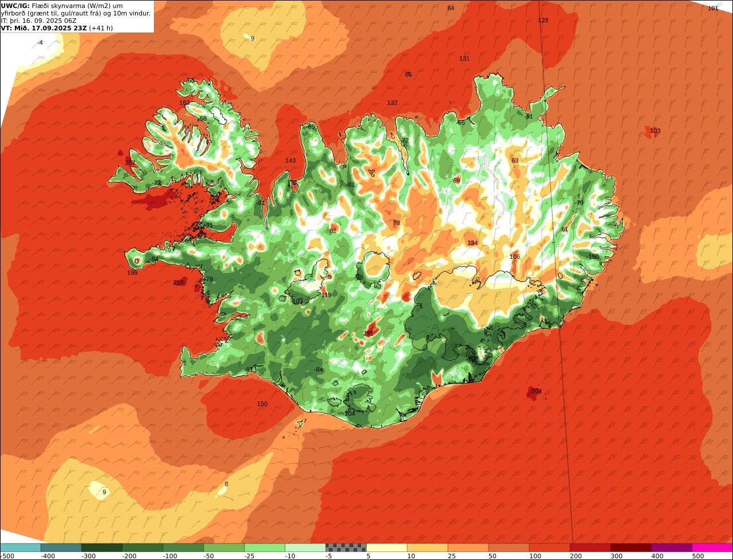
Task: Click the map value '210' in the western bay
Action: (178, 282)
